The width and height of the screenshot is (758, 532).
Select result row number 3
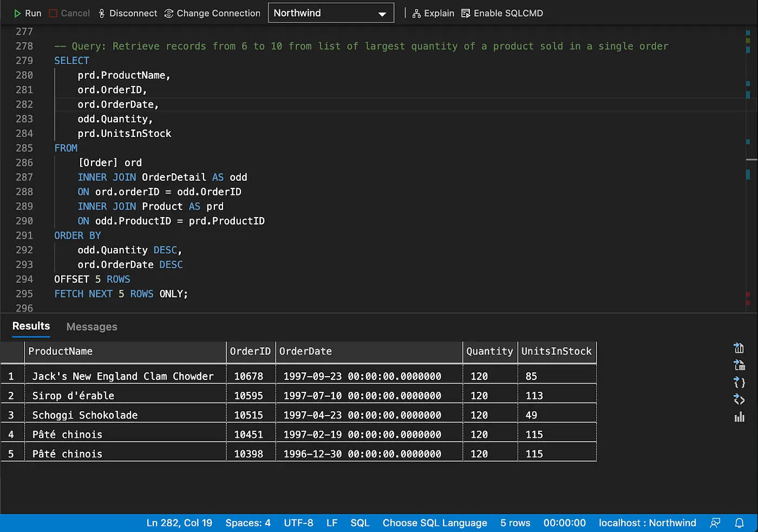12,415
